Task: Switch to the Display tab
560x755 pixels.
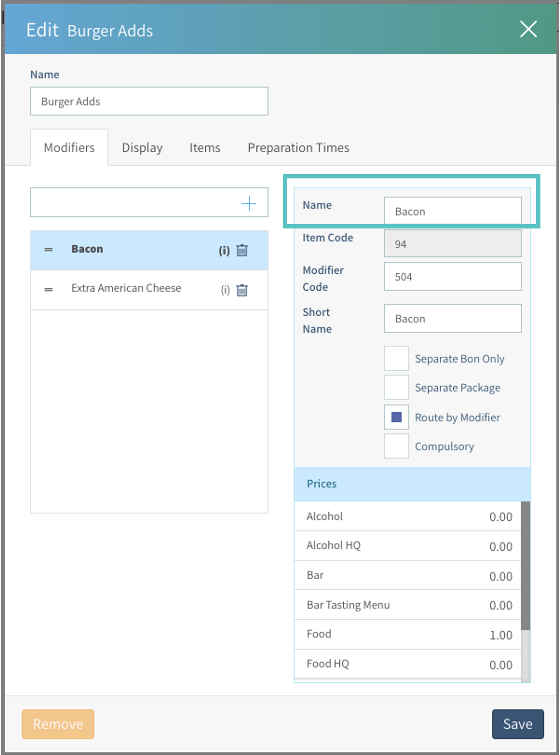Action: click(142, 148)
